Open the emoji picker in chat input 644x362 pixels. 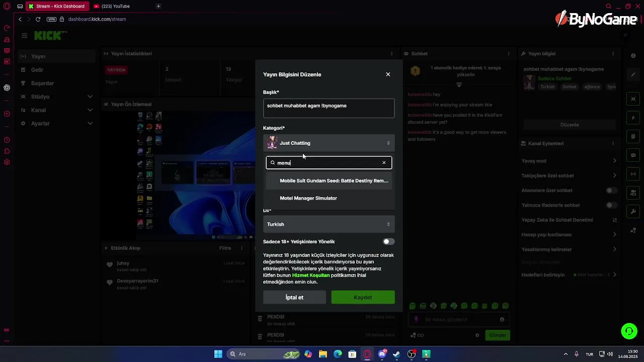pyautogui.click(x=502, y=320)
